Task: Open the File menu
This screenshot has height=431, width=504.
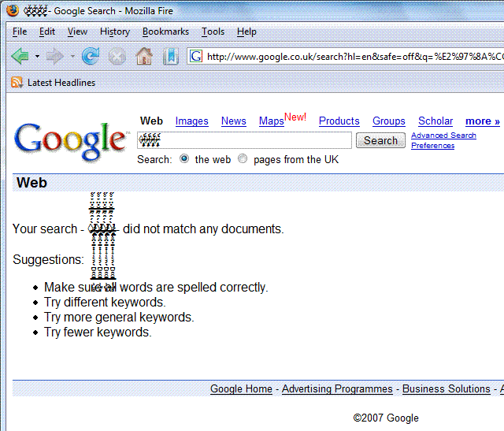Action: pos(20,32)
